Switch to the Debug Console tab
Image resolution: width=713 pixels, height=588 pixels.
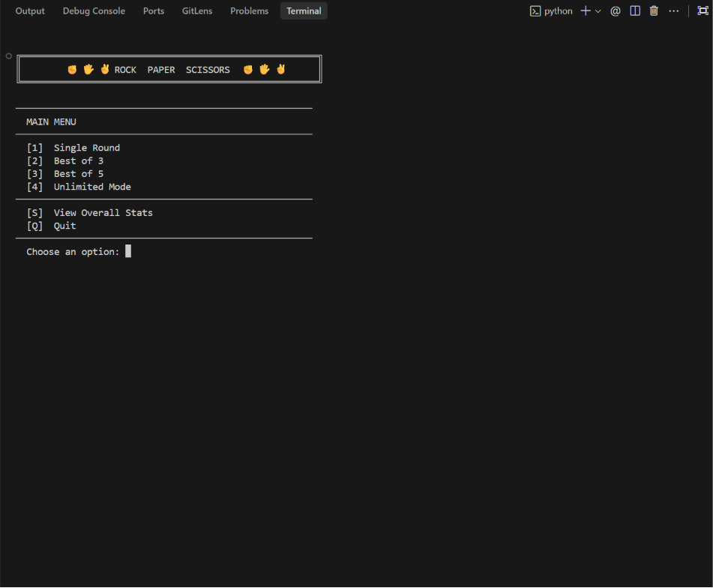[94, 11]
